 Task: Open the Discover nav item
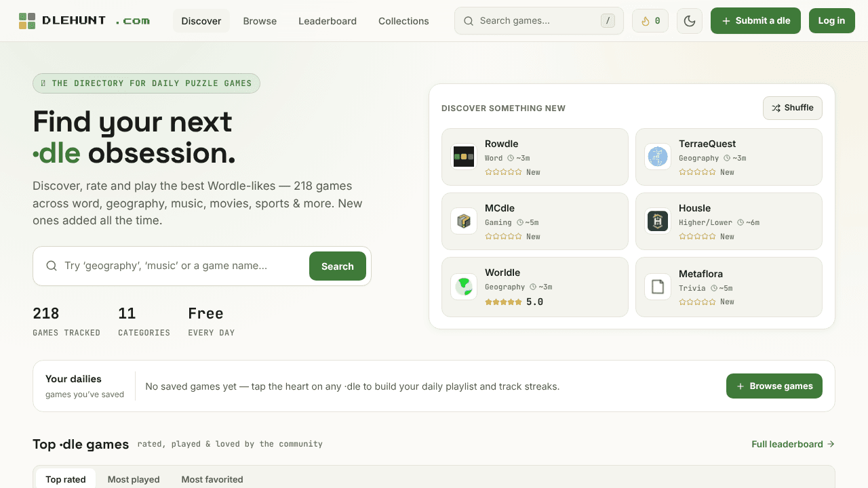[201, 21]
